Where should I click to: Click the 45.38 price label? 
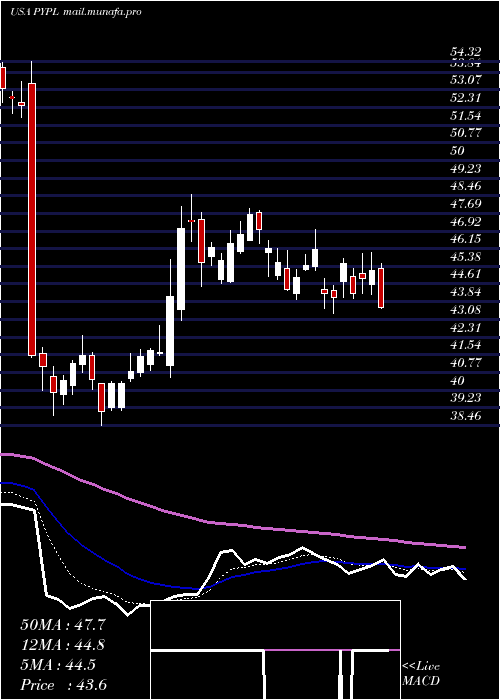click(x=466, y=257)
